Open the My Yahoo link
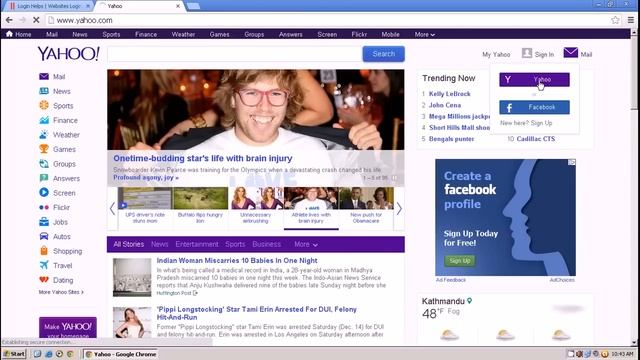This screenshot has width=640, height=360. click(x=496, y=54)
